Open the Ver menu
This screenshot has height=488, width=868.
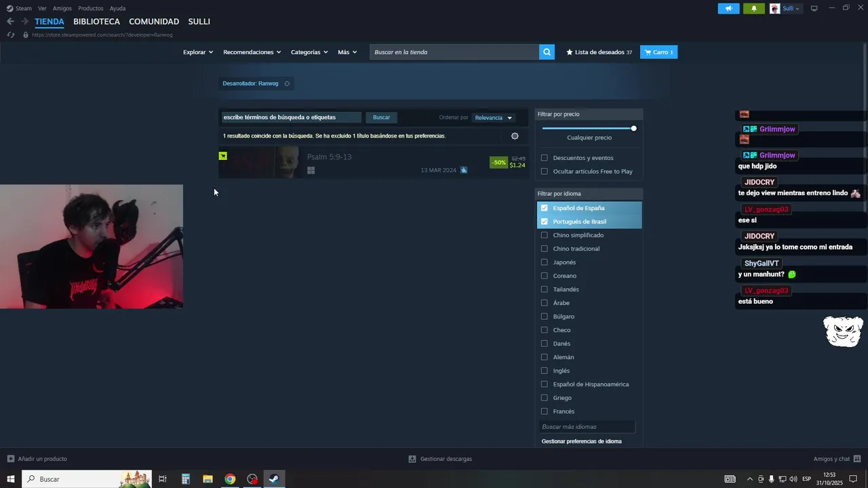(42, 8)
